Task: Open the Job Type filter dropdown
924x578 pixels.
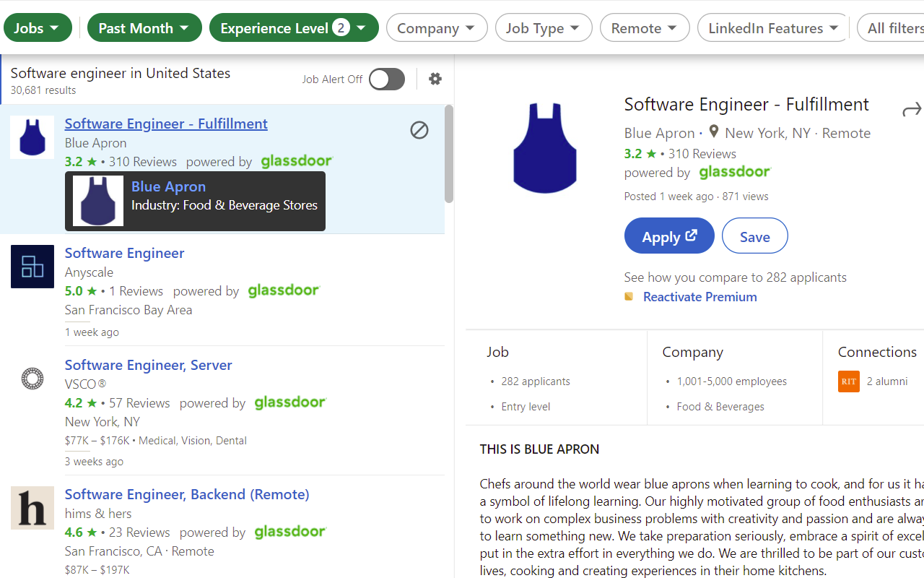Action: [544, 28]
